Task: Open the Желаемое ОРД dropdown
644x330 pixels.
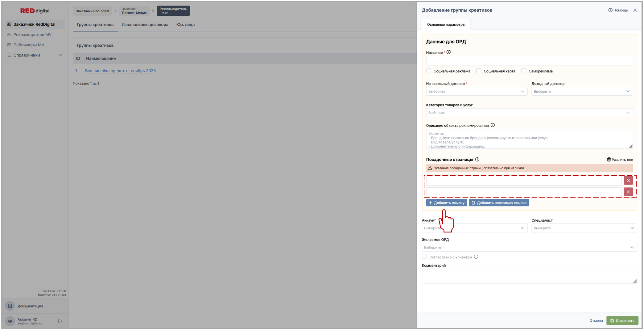Action: point(529,247)
